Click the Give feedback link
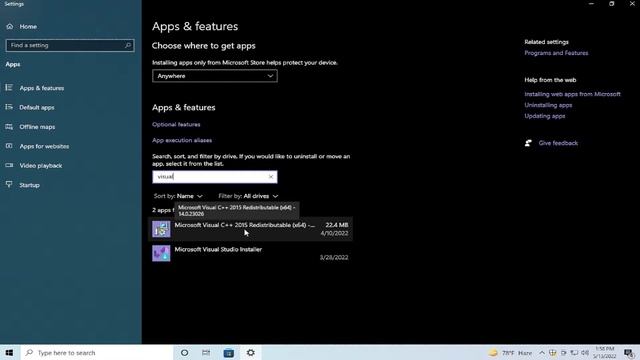Viewport: 640px width, 360px height. pos(558,143)
